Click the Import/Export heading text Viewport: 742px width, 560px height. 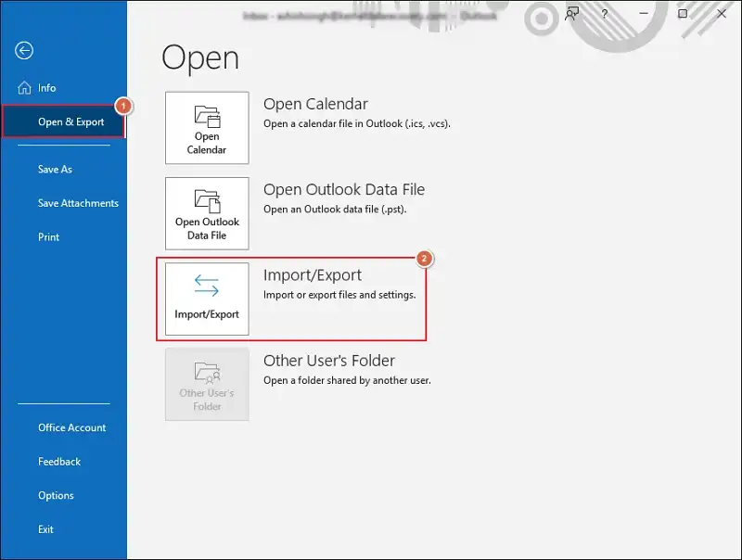[313, 275]
